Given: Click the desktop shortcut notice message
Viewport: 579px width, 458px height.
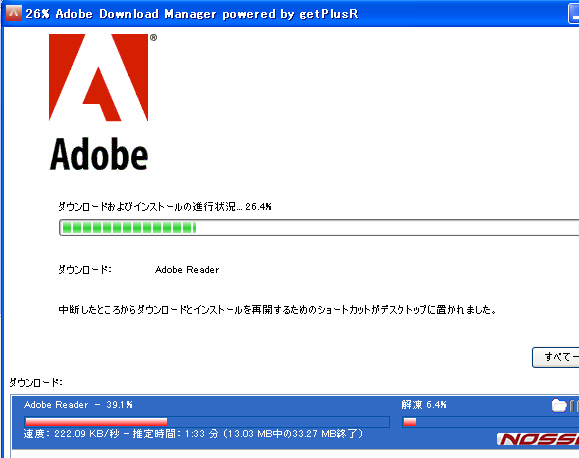Looking at the screenshot, I should pos(277,310).
